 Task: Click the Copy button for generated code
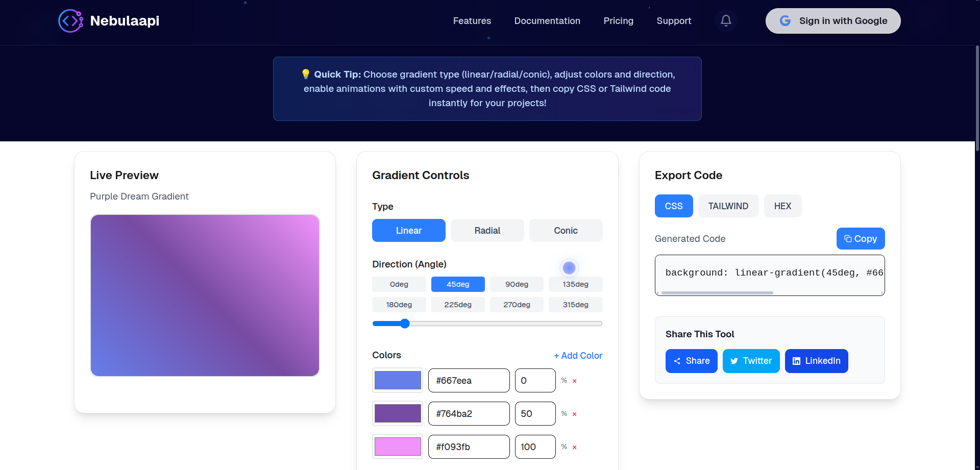860,238
